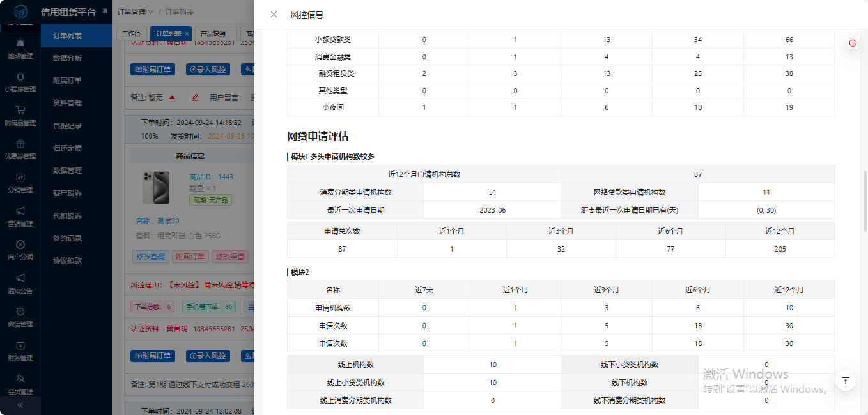Click the back-to-top arrow button
Viewport: 868px width, 415px height.
[x=846, y=381]
